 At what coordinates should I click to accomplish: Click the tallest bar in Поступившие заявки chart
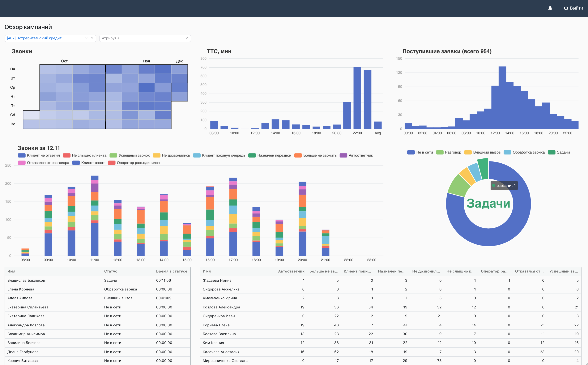502,97
